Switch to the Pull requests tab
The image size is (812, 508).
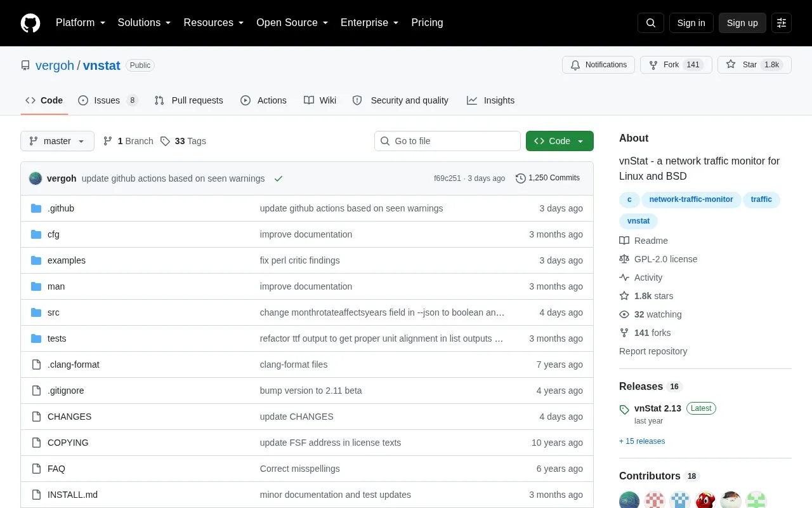(x=188, y=100)
